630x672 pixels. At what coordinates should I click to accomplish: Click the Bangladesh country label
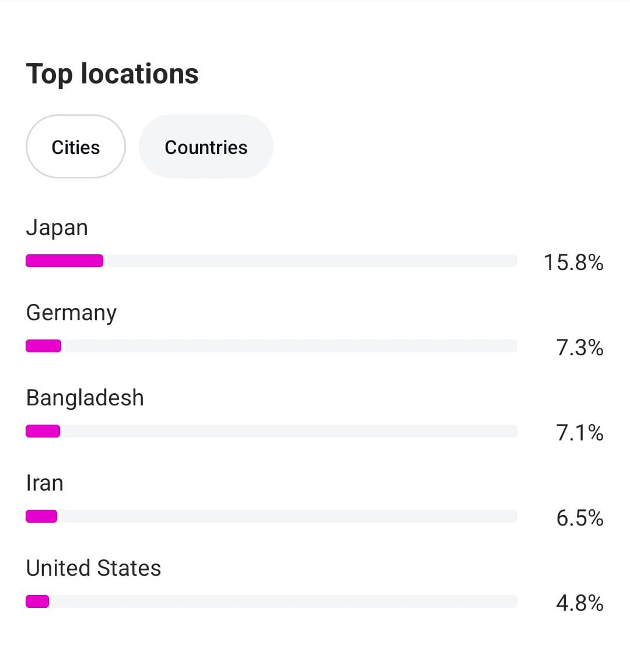[x=85, y=398]
